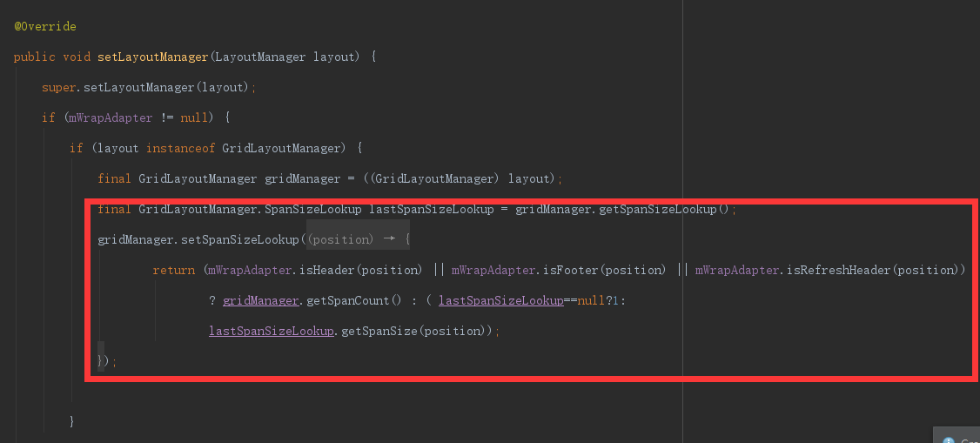This screenshot has height=443, width=980.
Task: Click mWrapAdapter before isRefreshHeader
Action: click(x=736, y=271)
